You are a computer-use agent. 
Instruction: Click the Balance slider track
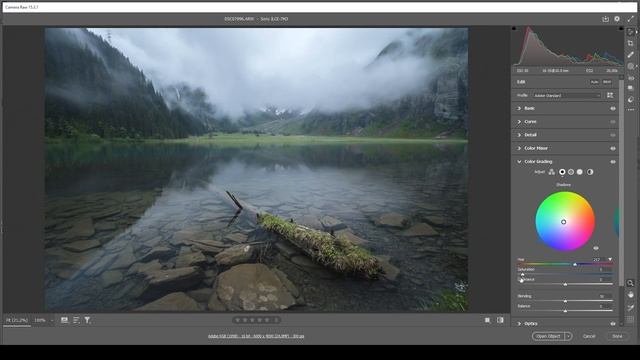(x=565, y=311)
